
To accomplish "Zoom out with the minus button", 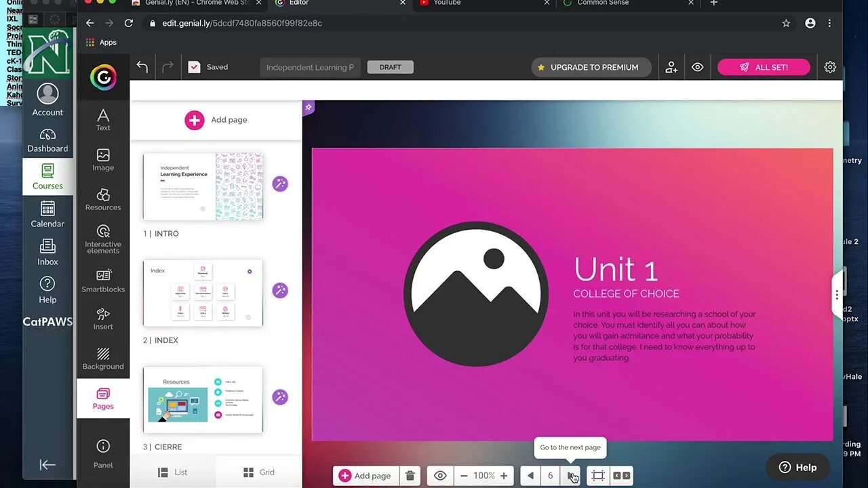I will [464, 476].
